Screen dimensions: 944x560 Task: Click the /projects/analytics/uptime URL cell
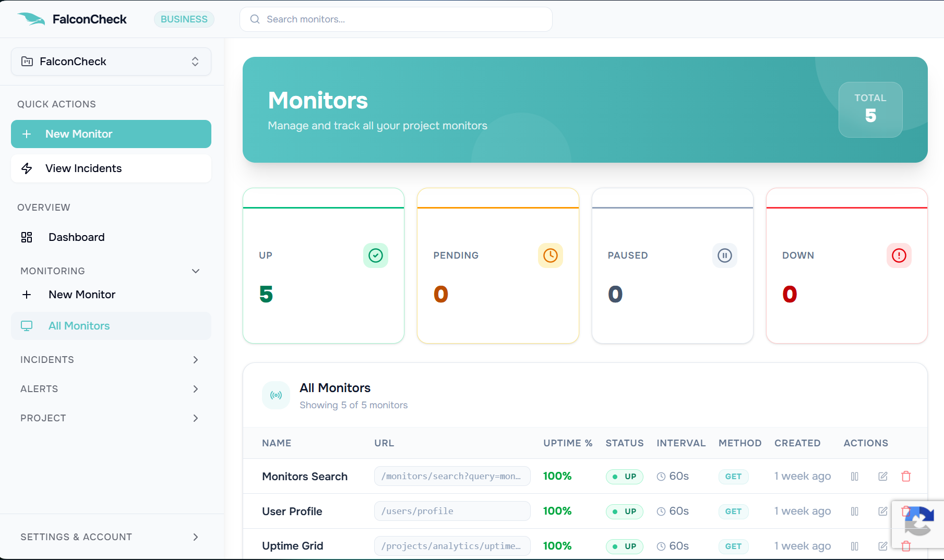pos(452,546)
